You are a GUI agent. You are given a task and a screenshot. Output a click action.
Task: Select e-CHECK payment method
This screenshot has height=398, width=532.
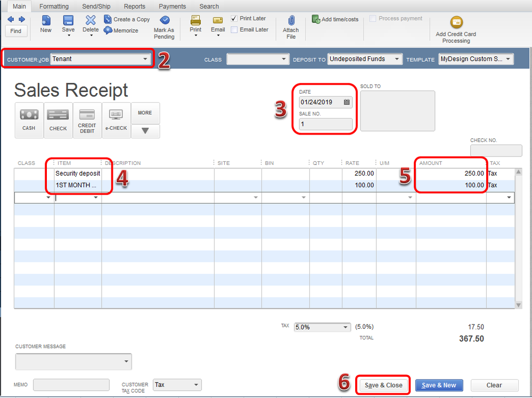116,120
